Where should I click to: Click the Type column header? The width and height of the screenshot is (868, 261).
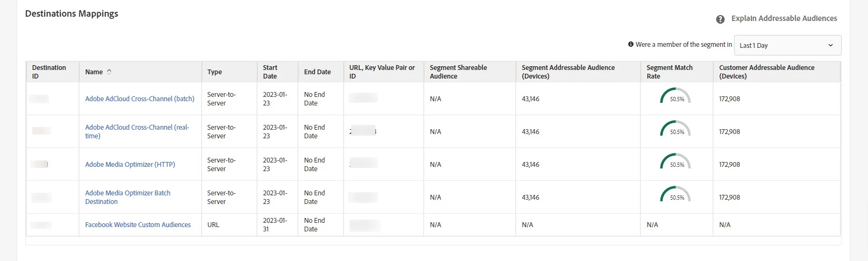click(215, 72)
